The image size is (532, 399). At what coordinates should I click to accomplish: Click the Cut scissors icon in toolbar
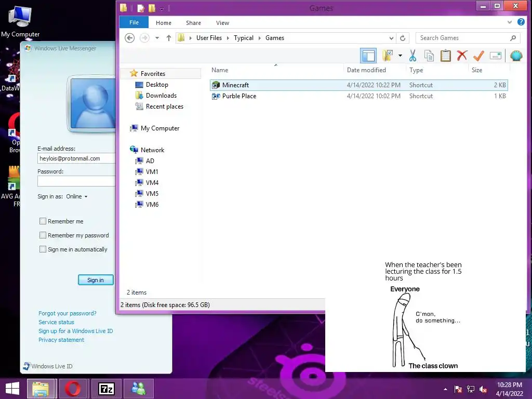(x=413, y=56)
